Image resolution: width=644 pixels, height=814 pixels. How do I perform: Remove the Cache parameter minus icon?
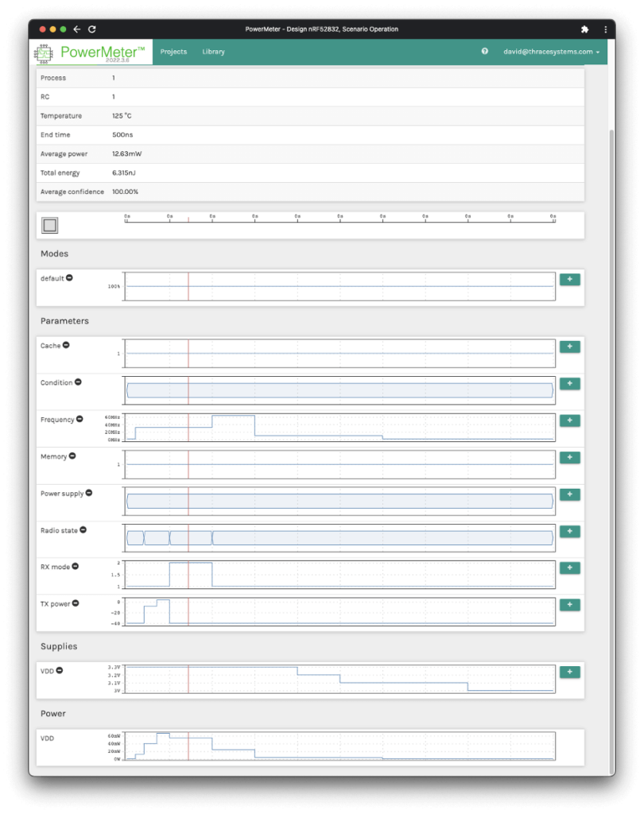click(66, 345)
